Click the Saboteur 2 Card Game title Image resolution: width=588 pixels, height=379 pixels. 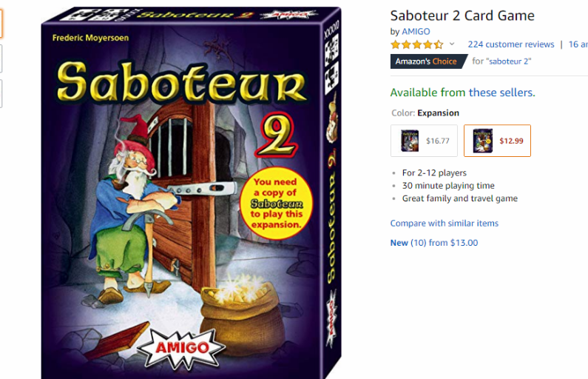coord(462,16)
